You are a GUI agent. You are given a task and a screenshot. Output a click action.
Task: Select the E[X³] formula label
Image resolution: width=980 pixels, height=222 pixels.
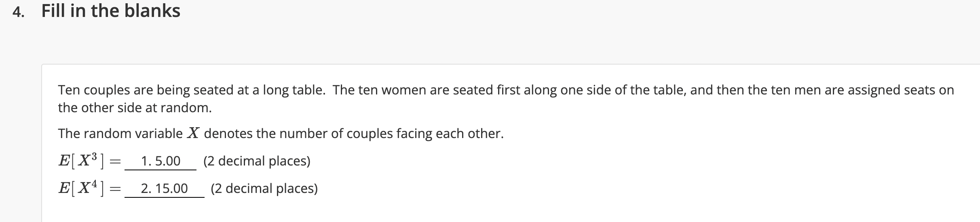click(x=82, y=161)
